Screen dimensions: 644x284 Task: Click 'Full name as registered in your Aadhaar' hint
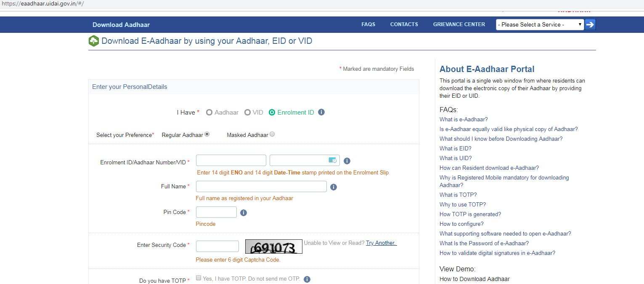(x=244, y=198)
